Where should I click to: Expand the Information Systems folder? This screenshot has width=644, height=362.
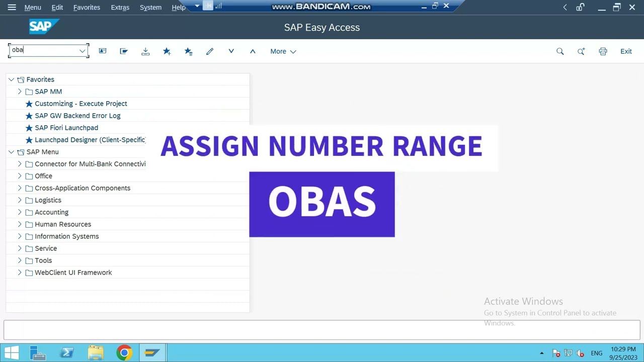20,236
